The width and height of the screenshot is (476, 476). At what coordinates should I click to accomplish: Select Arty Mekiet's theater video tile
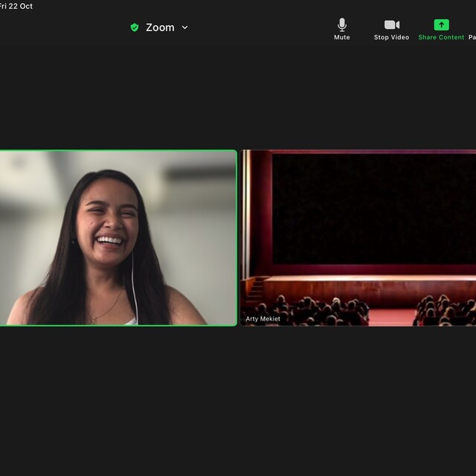click(x=358, y=238)
